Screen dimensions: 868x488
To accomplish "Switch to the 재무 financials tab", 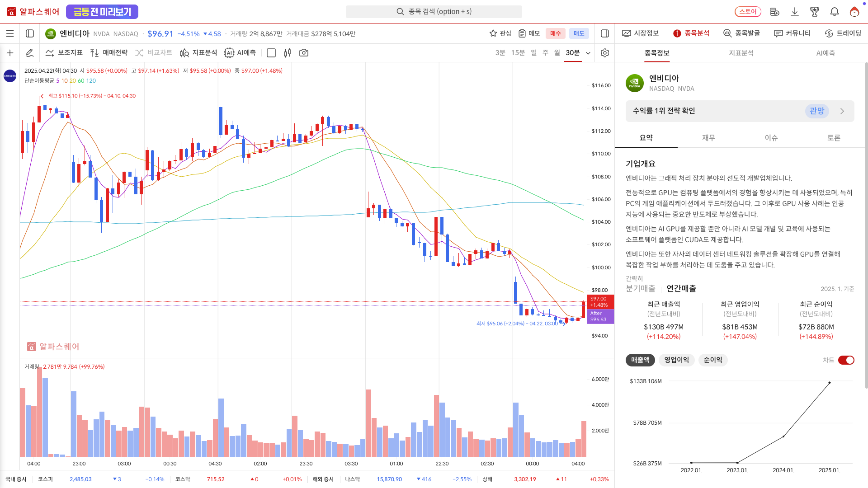I will click(x=708, y=138).
